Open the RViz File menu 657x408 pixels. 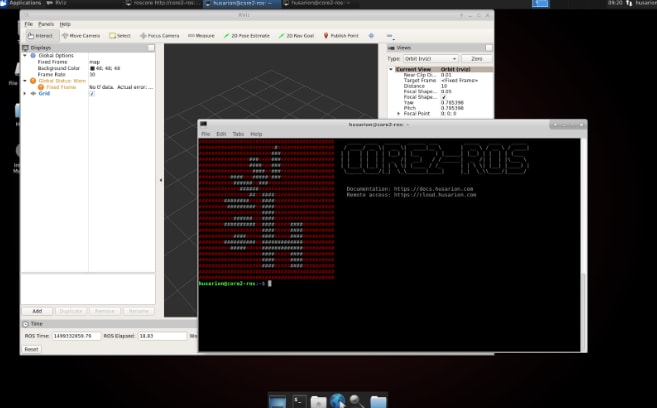(28, 24)
